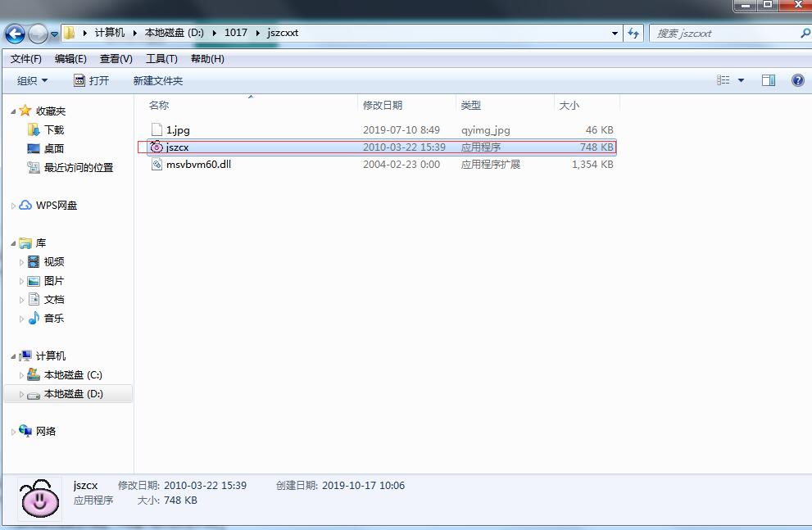Click the 1.jpg file icon

click(x=157, y=129)
